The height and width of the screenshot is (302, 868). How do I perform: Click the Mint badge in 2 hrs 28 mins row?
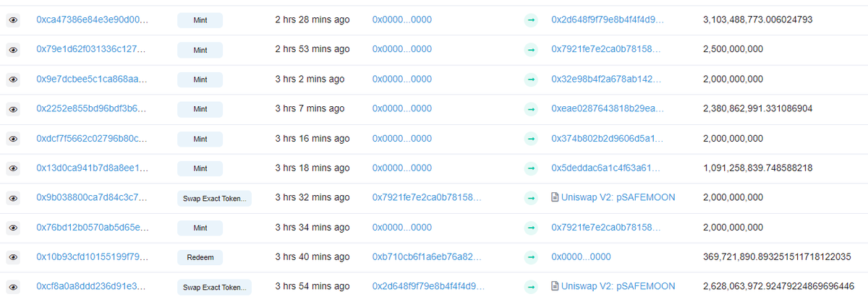pos(200,21)
